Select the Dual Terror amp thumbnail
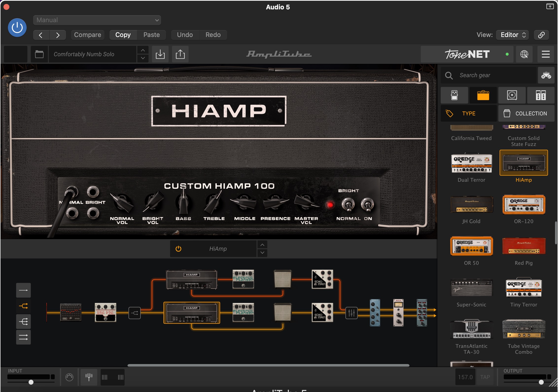558x392 pixels. click(471, 163)
